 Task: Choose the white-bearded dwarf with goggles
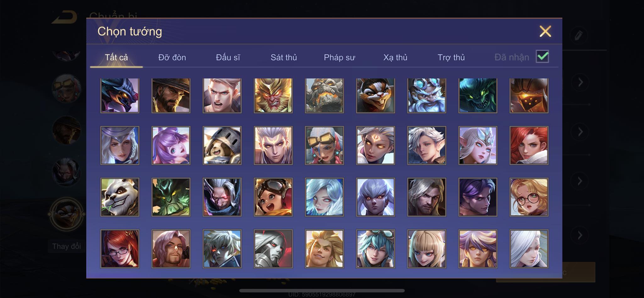click(427, 96)
